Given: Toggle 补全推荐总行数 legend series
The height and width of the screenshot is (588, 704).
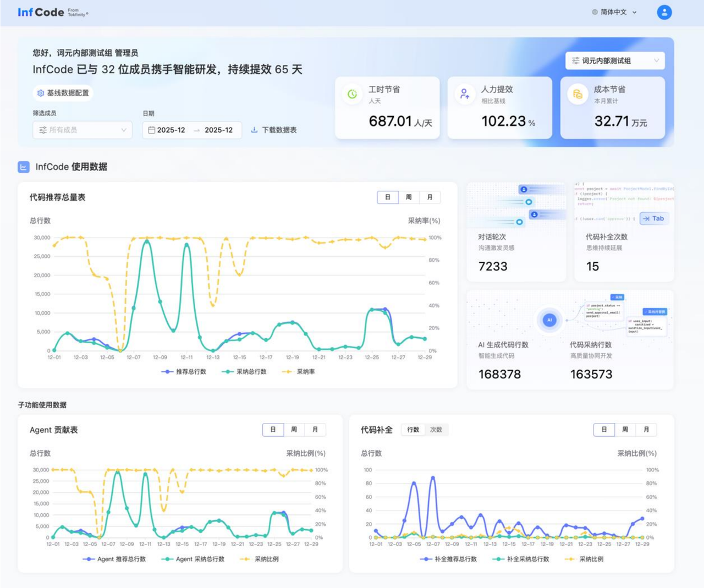Looking at the screenshot, I should click(448, 559).
